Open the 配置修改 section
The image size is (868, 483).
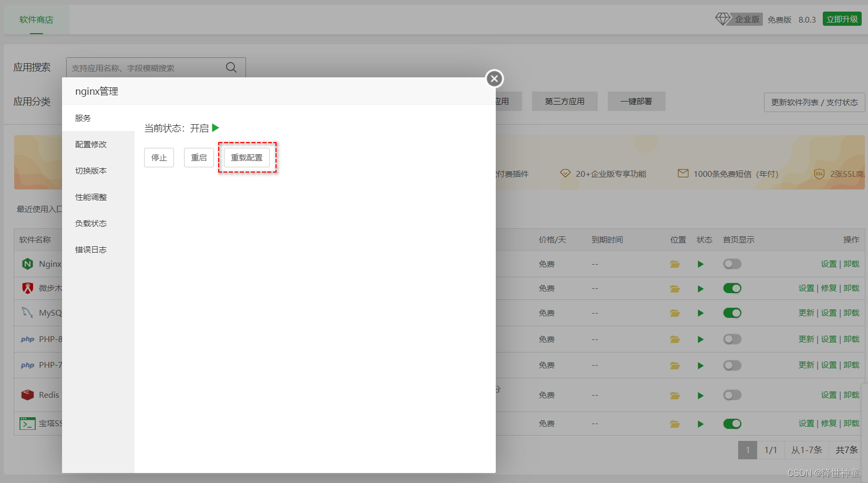click(98, 144)
